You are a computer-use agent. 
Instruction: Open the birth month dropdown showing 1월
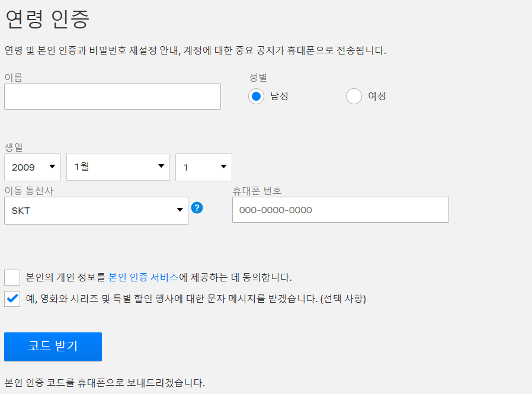click(x=118, y=166)
